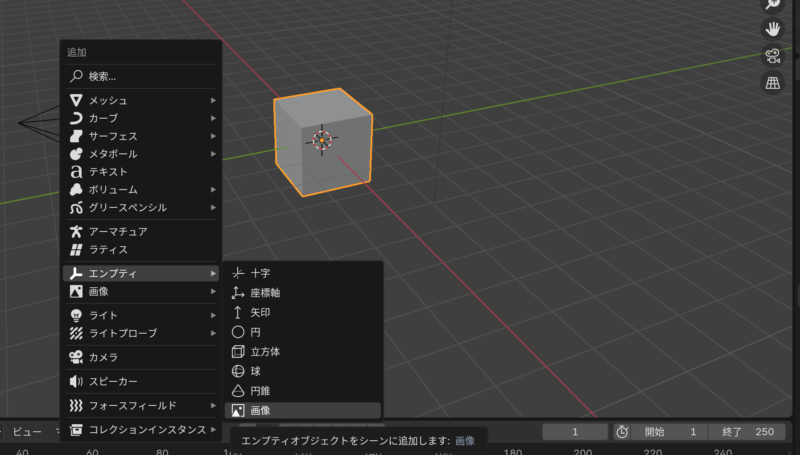The height and width of the screenshot is (455, 800).
Task: Expand the arrow next to カーブ
Action: click(x=213, y=118)
